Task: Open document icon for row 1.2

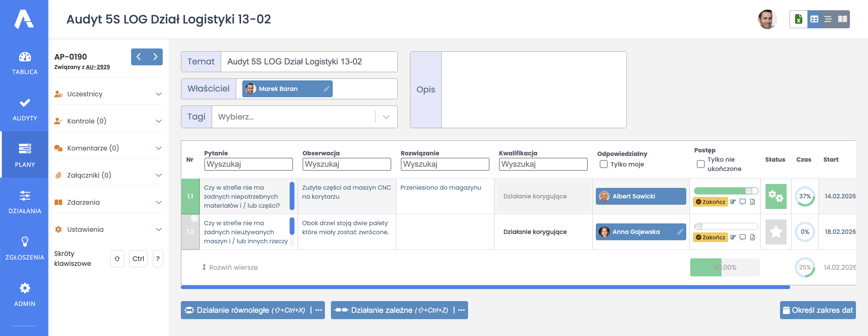Action: [753, 237]
